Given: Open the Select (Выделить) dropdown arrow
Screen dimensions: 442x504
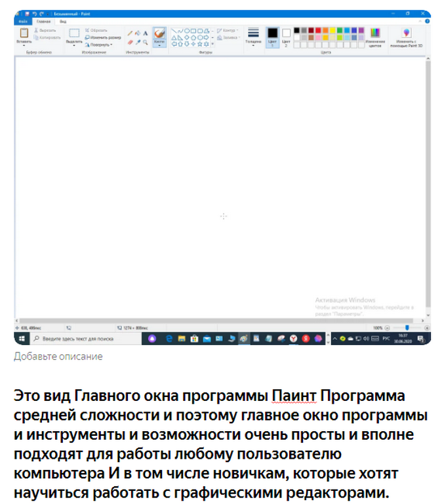Looking at the screenshot, I should point(74,45).
